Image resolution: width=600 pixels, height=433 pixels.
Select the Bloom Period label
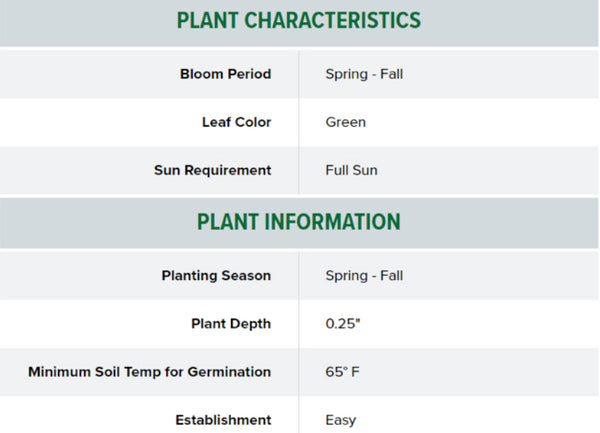pos(225,74)
